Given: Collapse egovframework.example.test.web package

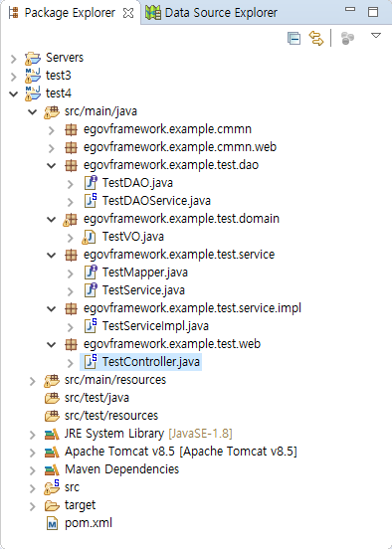Looking at the screenshot, I should click(52, 344).
